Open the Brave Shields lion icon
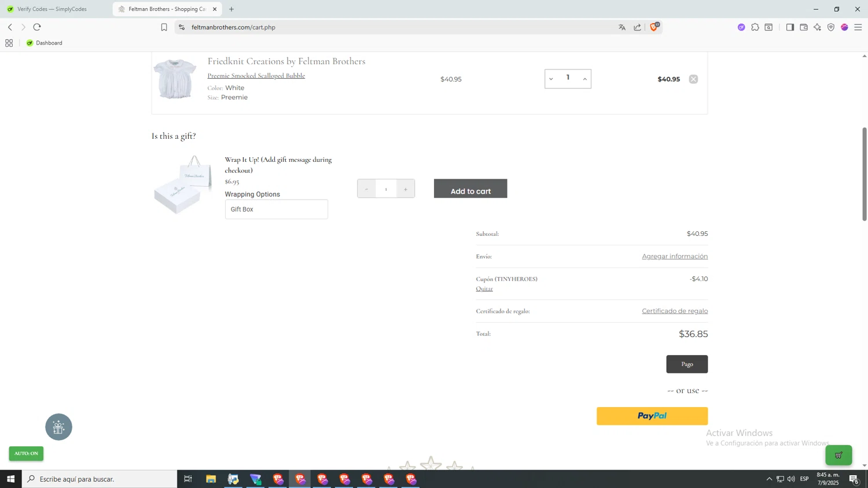 [x=654, y=27]
